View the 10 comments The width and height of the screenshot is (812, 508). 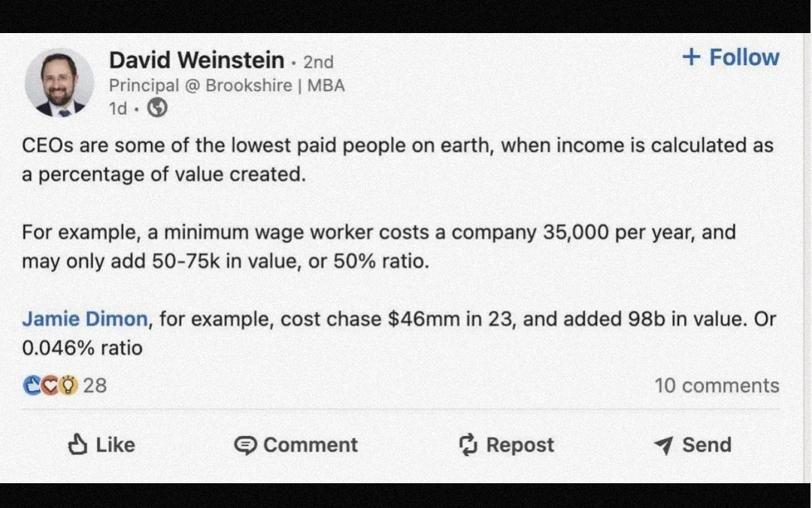pos(717,386)
